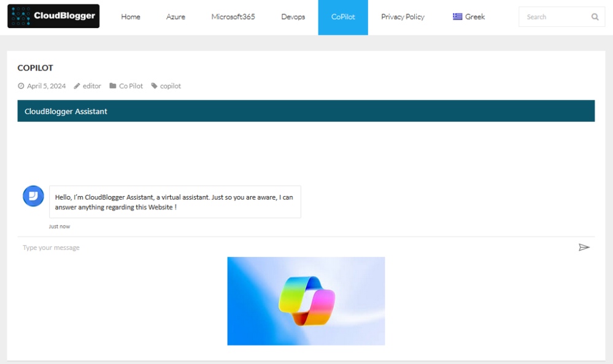Click the Greek flag icon
613x364 pixels.
pyautogui.click(x=457, y=17)
